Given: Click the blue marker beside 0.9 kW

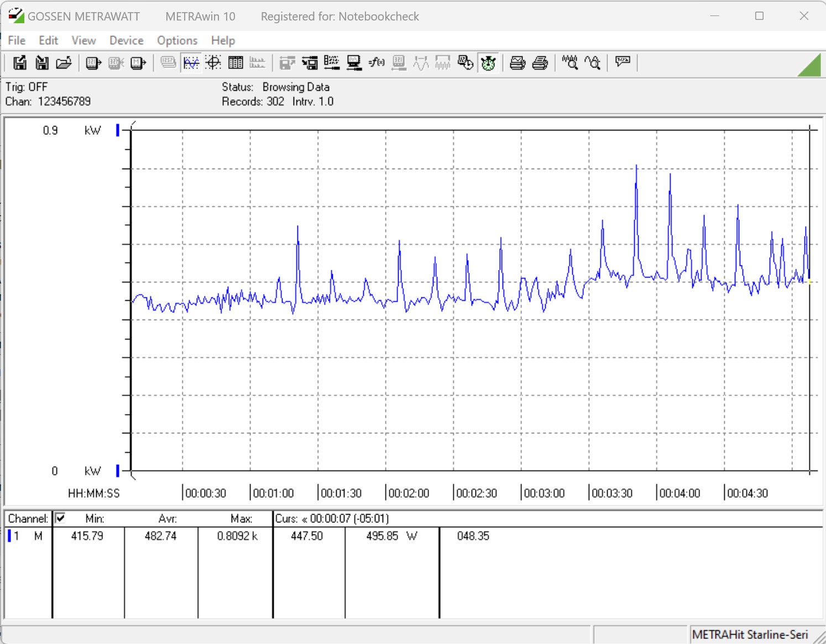Looking at the screenshot, I should 117,130.
